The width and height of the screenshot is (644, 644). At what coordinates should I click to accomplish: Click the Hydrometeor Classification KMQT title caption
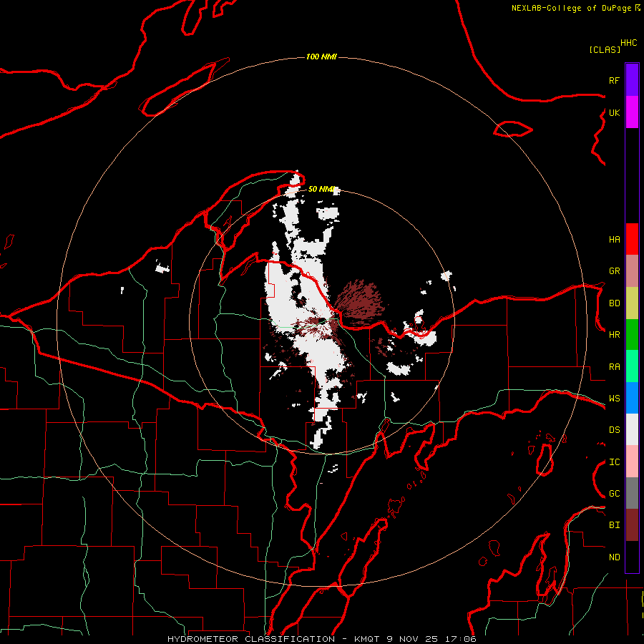(321, 639)
